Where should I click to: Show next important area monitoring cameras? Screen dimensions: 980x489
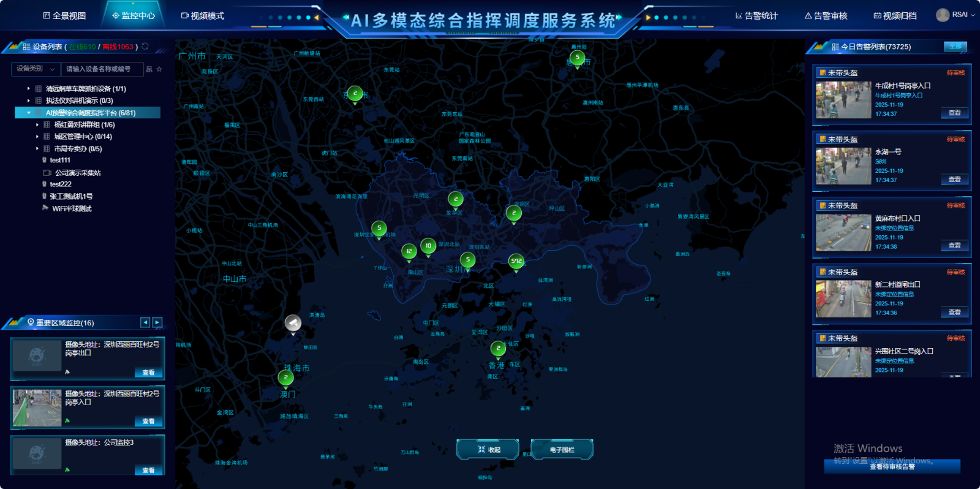click(157, 322)
